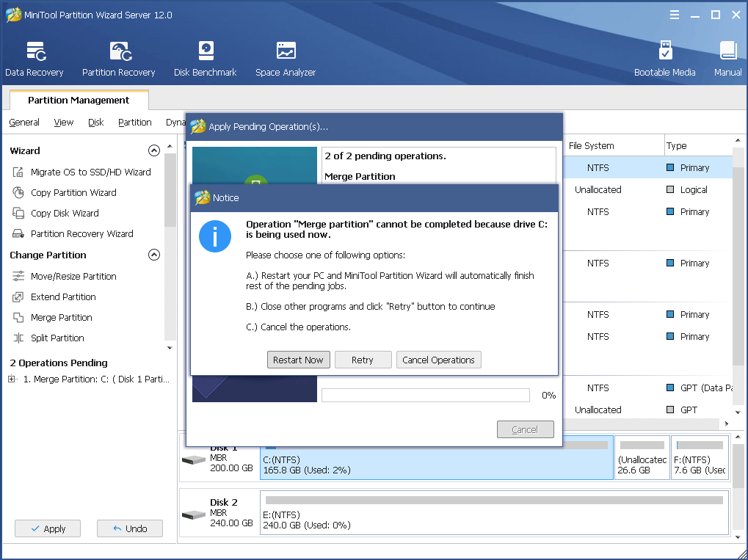Open the Partition menu
The image size is (748, 560).
pos(135,122)
